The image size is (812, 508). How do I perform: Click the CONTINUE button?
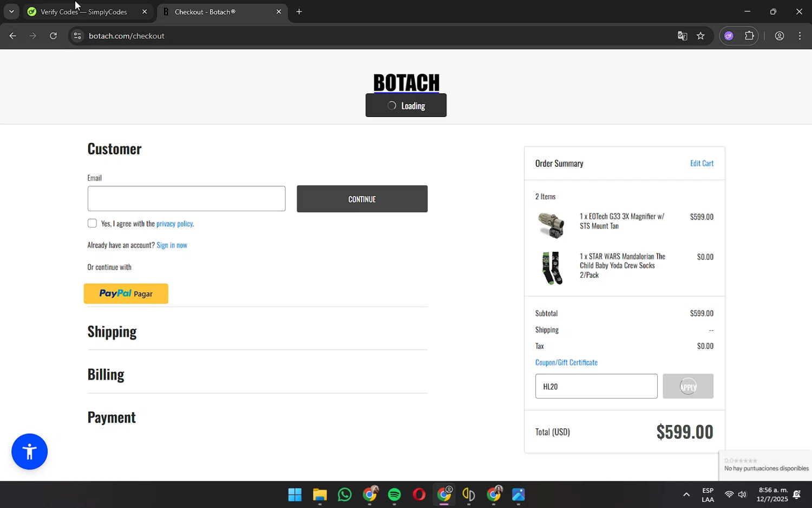362,199
